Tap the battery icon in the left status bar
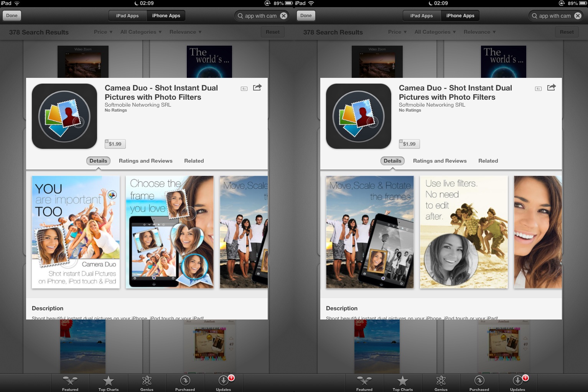The height and width of the screenshot is (392, 588). pyautogui.click(x=289, y=3)
